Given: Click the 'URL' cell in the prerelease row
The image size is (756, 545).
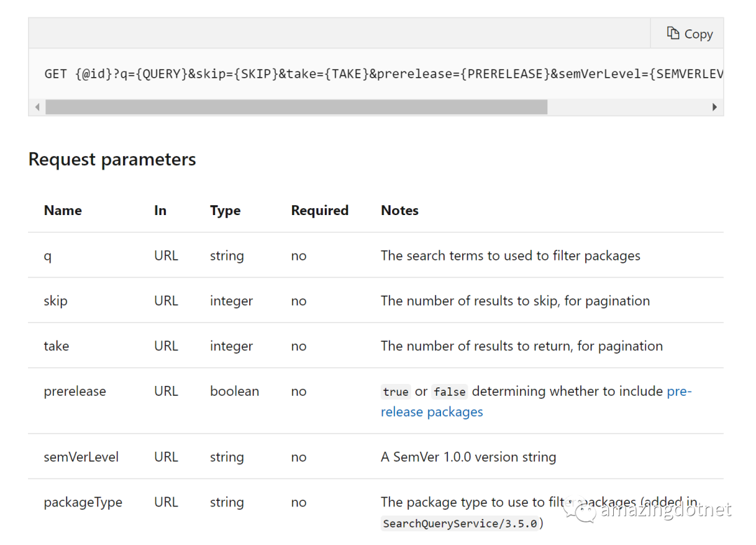Looking at the screenshot, I should click(x=167, y=391).
